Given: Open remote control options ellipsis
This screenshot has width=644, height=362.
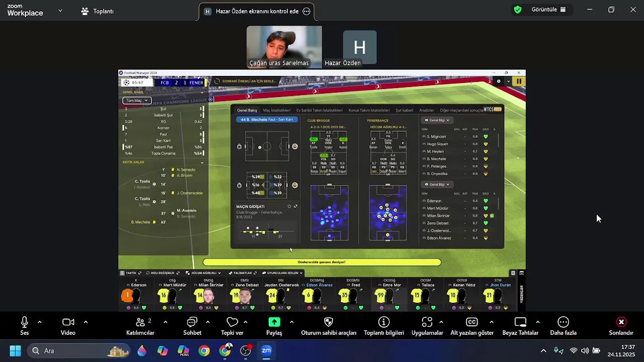Looking at the screenshot, I should pos(306,11).
